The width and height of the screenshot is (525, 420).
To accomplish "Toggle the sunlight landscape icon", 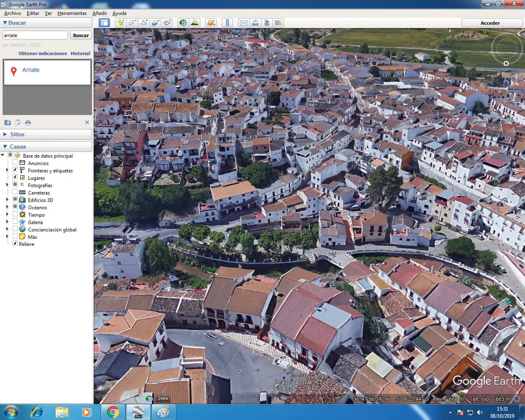I will pos(195,23).
